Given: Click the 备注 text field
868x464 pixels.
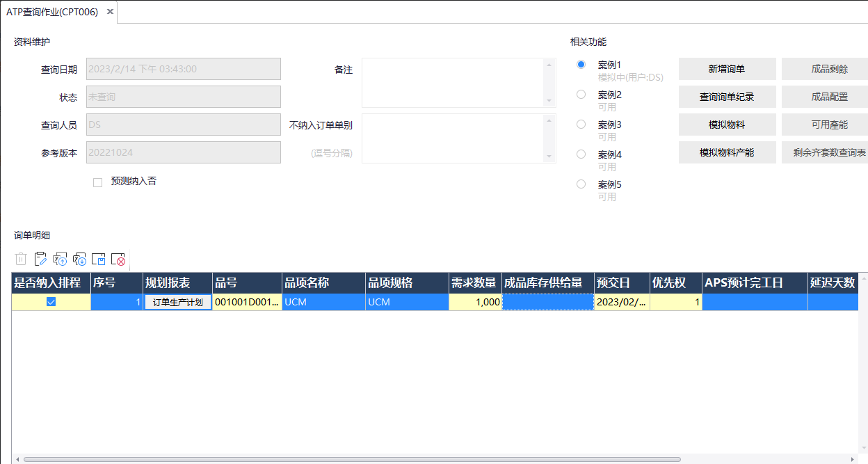Looking at the screenshot, I should coord(452,83).
